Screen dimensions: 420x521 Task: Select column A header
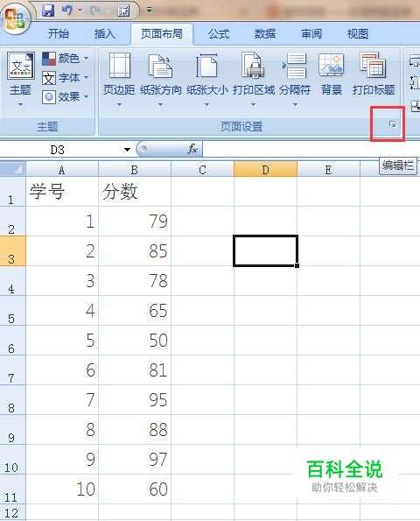click(62, 170)
